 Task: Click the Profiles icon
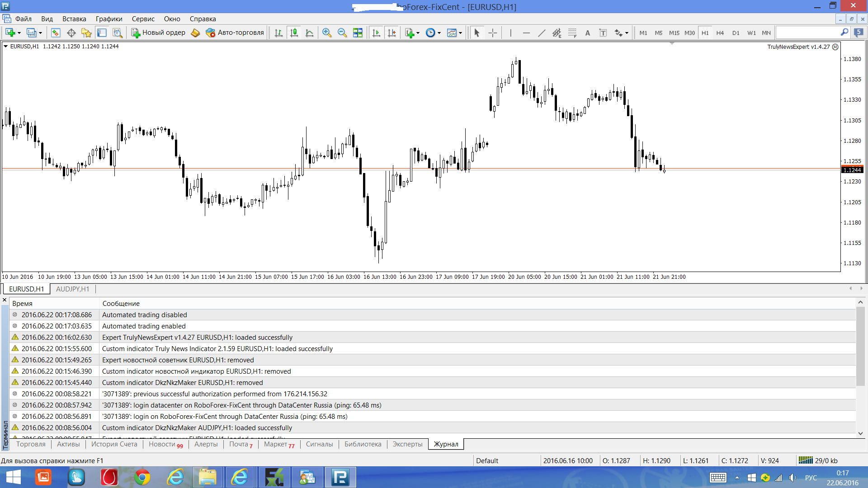[x=31, y=33]
